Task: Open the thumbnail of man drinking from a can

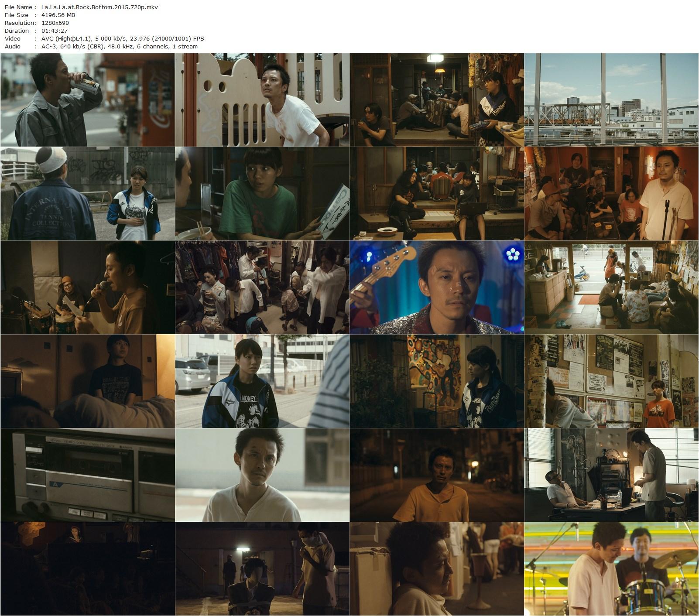Action: (87, 100)
